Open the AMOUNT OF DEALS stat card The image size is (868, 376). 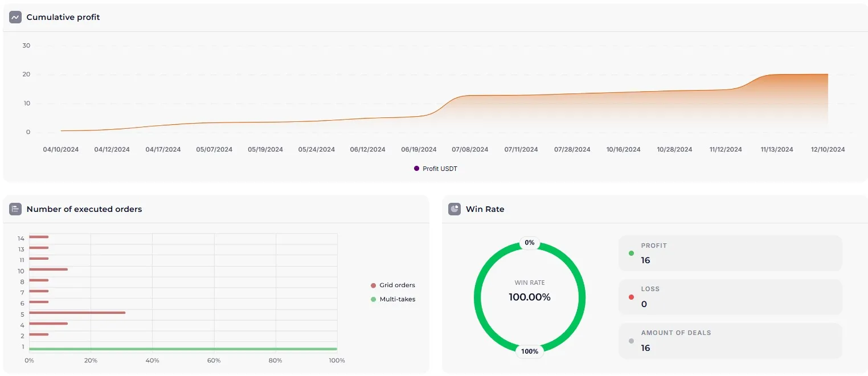pyautogui.click(x=730, y=341)
